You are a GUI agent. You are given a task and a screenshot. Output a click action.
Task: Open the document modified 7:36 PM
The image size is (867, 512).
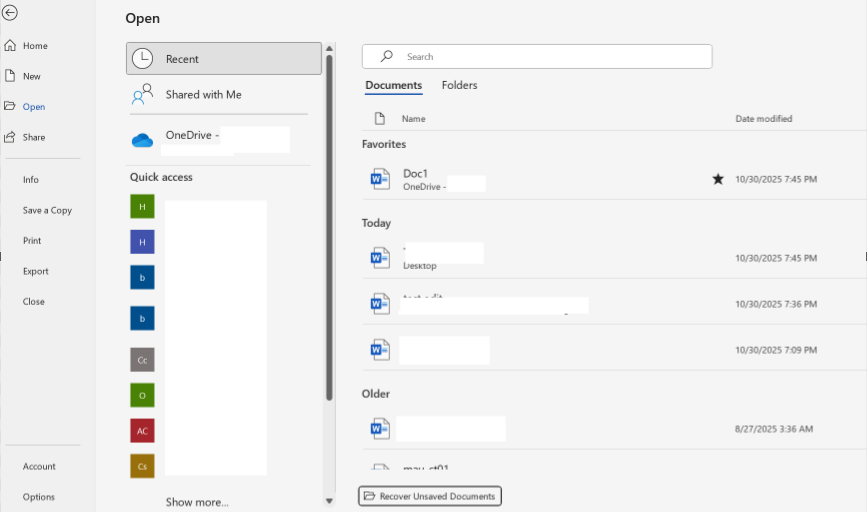click(614, 304)
